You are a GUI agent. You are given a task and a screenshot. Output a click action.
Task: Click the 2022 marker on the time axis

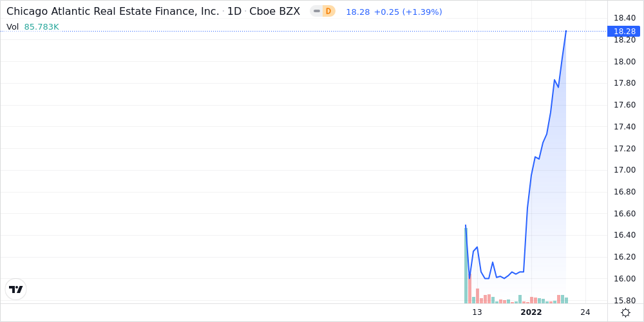pos(531,312)
